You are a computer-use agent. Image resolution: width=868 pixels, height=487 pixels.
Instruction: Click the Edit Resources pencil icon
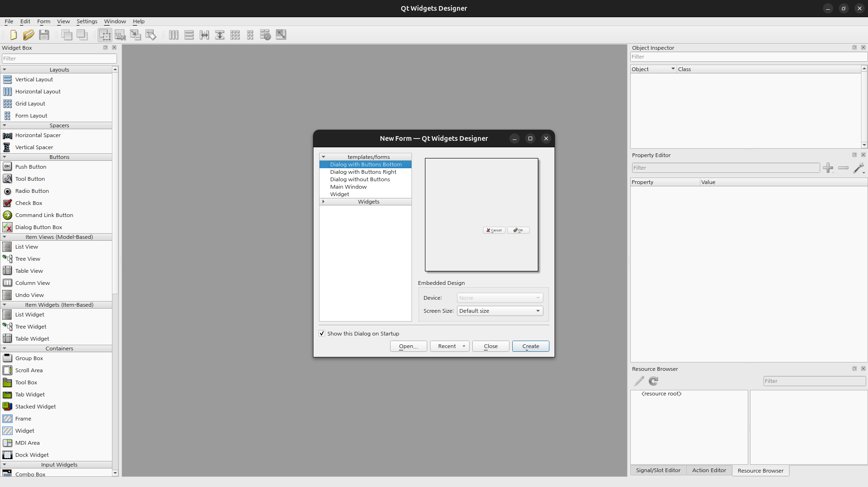(x=639, y=381)
